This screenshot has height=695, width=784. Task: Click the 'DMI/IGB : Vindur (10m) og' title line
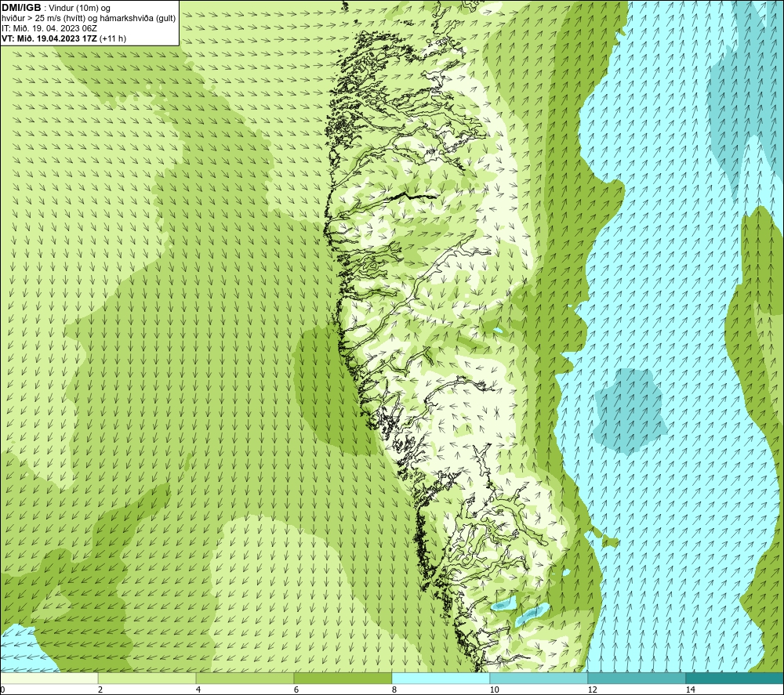56,8
